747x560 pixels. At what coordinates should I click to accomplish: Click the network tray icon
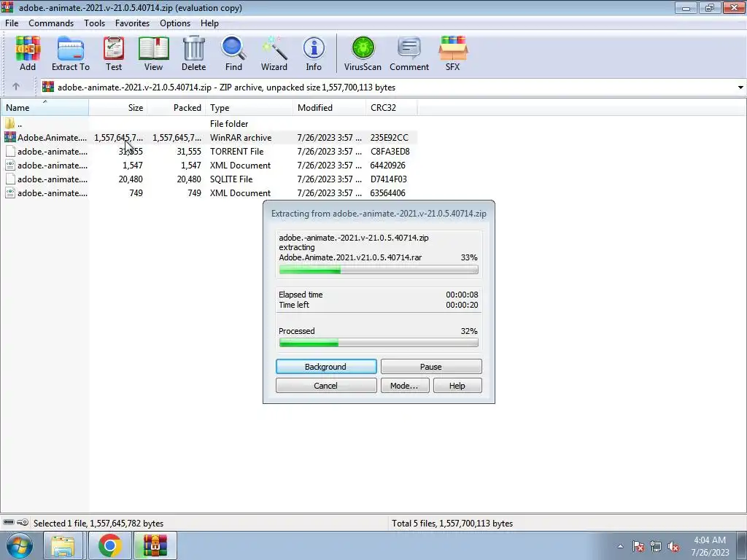[x=656, y=546]
